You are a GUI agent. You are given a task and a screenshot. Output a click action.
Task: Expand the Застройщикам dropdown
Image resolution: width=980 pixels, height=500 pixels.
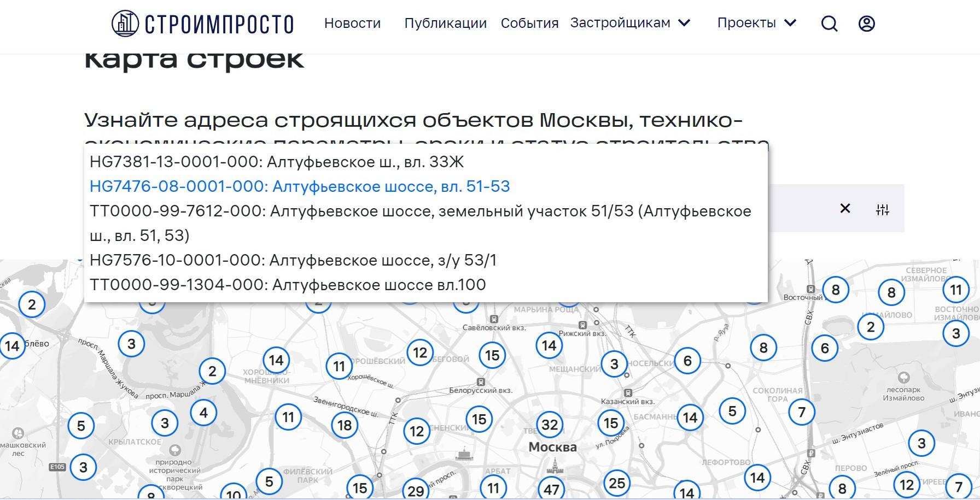(x=631, y=23)
